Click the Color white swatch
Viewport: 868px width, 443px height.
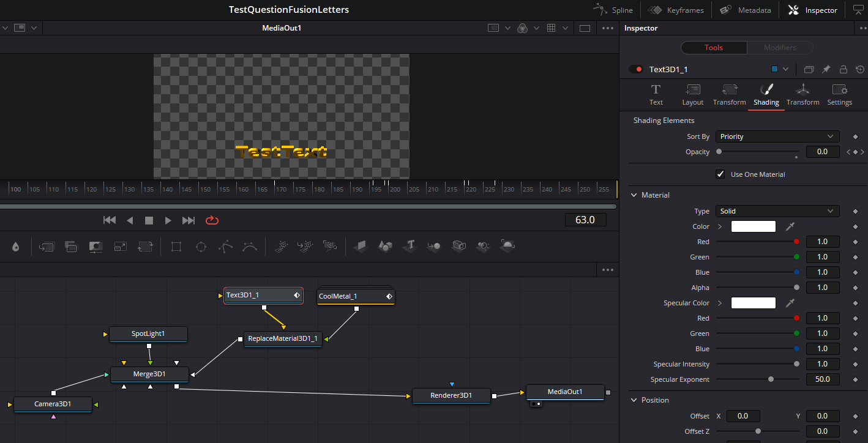tap(754, 226)
